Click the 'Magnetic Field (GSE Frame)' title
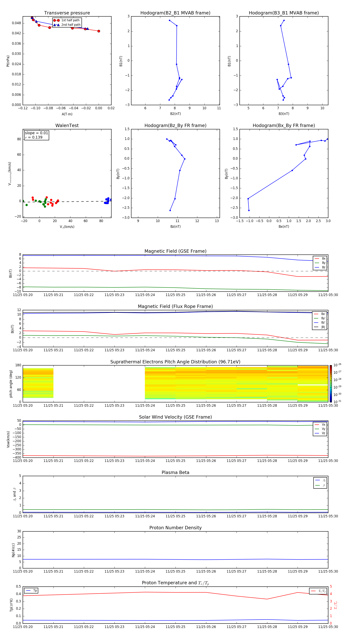351x644 pixels. 175,251
